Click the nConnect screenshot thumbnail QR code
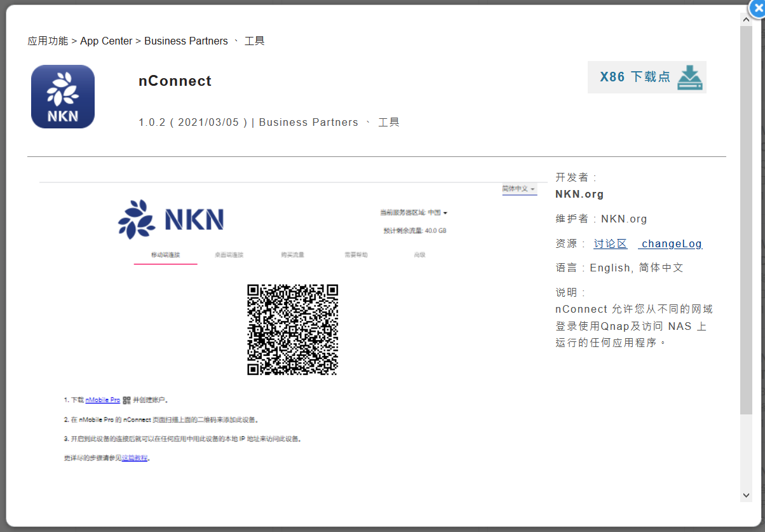Viewport: 765px width, 532px height. pos(292,330)
